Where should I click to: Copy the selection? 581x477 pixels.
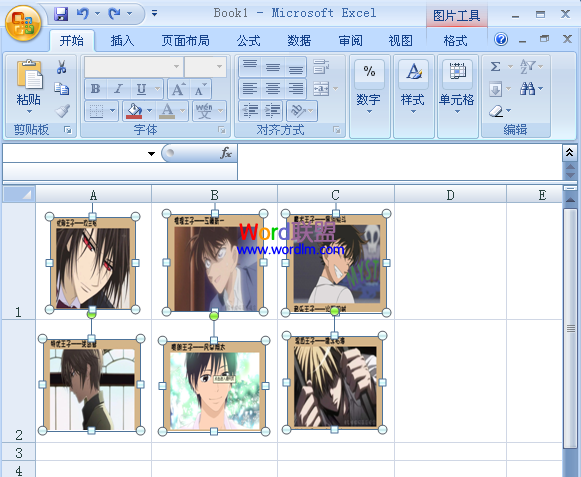click(x=62, y=89)
